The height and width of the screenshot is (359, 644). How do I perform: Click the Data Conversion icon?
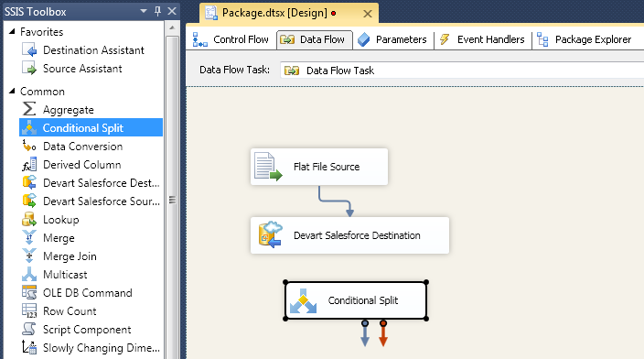(29, 146)
